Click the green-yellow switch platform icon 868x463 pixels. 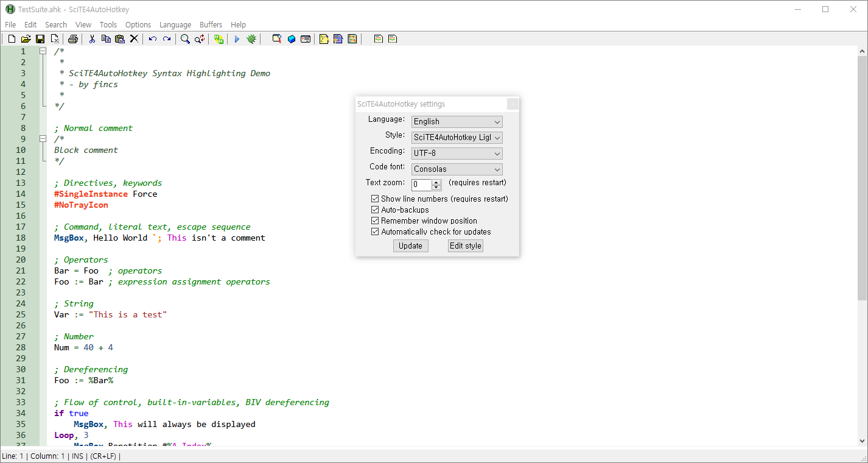(x=219, y=39)
